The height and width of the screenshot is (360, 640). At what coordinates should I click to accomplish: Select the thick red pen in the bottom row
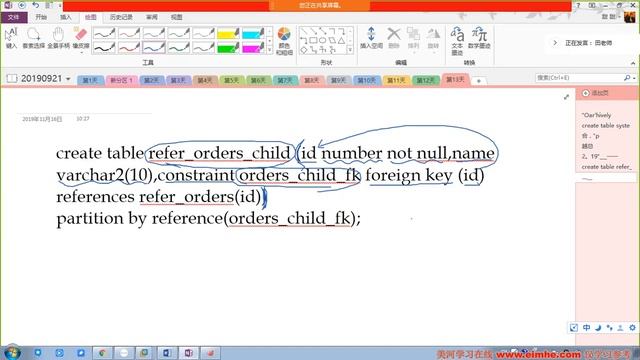pyautogui.click(x=129, y=47)
